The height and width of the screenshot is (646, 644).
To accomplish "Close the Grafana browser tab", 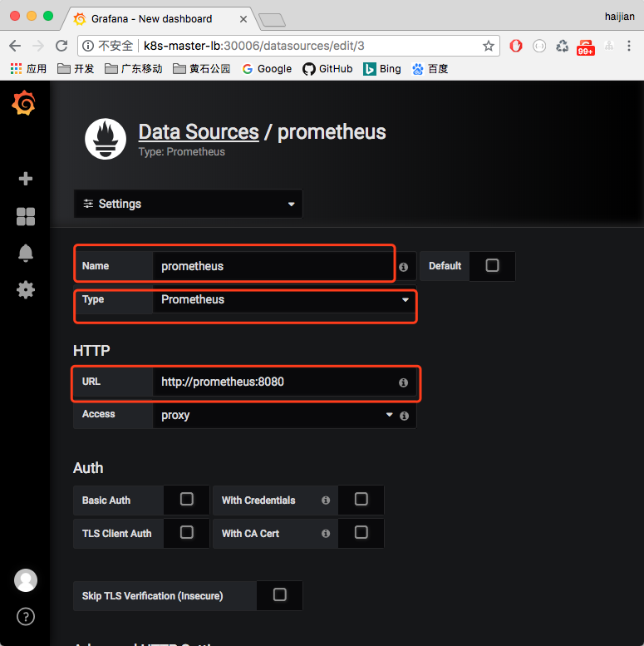I will tap(243, 19).
